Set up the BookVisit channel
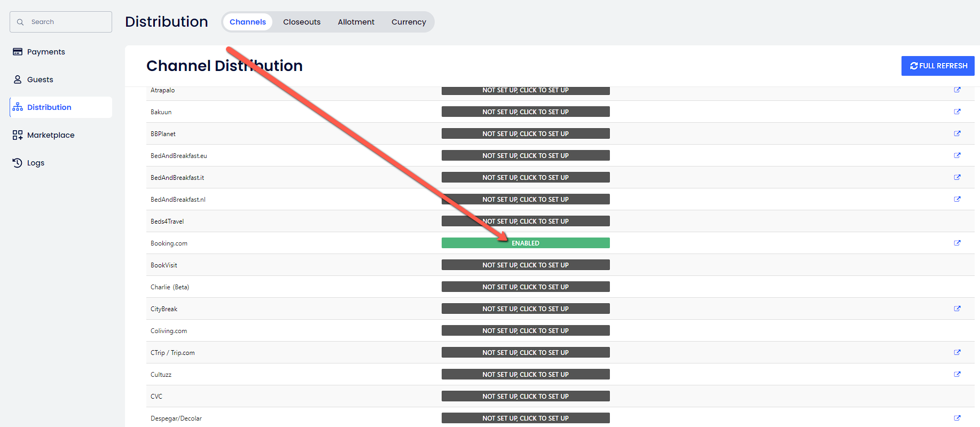Viewport: 980px width, 427px height. (526, 265)
